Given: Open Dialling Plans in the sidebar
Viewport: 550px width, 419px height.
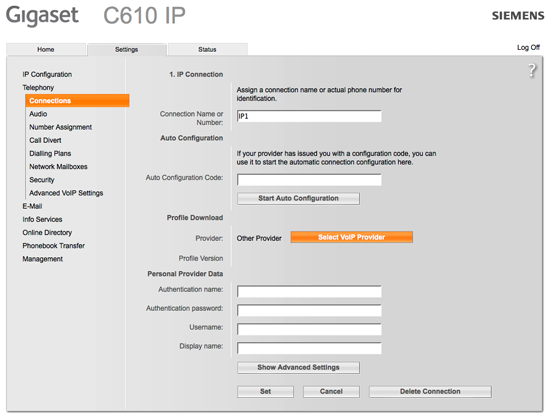Looking at the screenshot, I should (x=50, y=153).
